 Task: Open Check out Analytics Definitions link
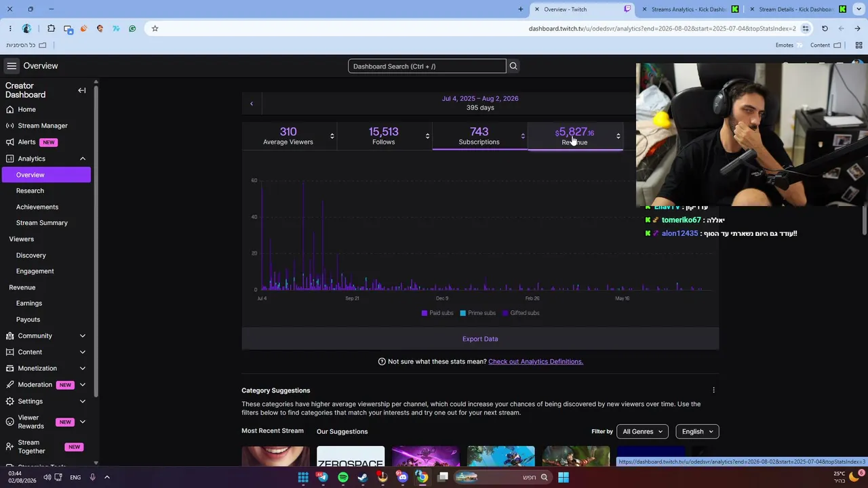click(x=536, y=361)
